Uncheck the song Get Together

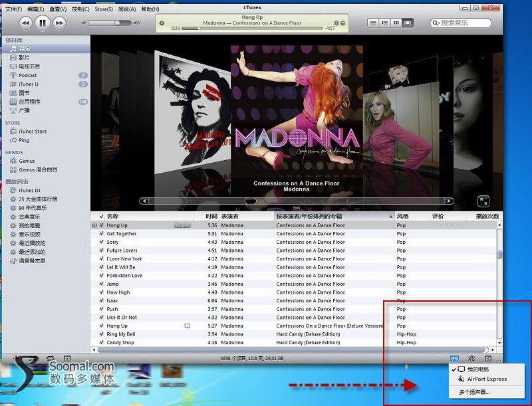click(x=101, y=234)
